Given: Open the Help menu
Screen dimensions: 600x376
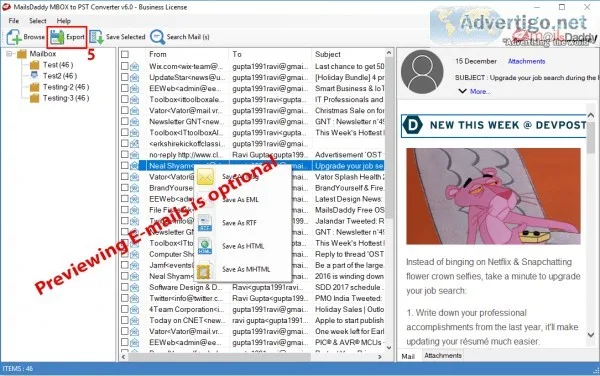Looking at the screenshot, I should point(64,21).
